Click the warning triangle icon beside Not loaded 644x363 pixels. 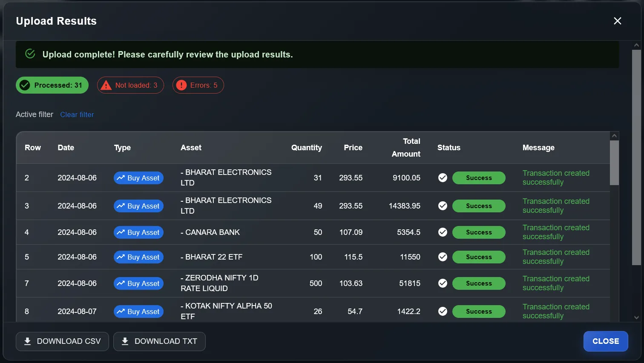[x=106, y=85]
